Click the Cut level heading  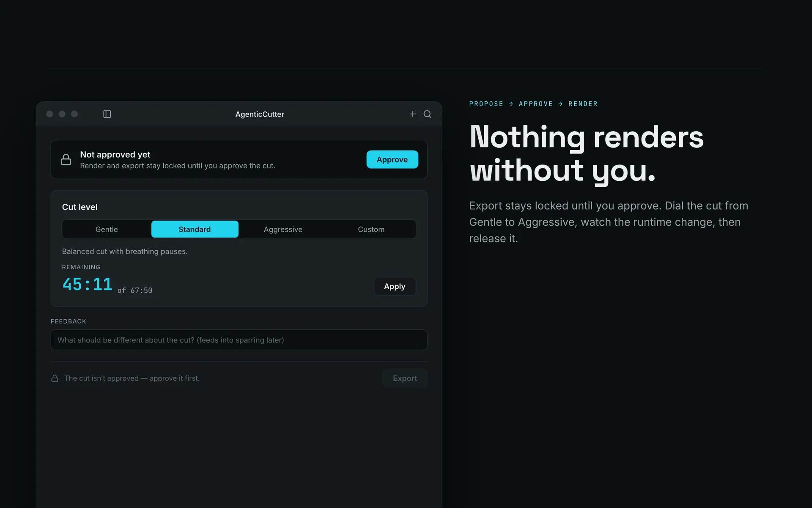pos(80,207)
